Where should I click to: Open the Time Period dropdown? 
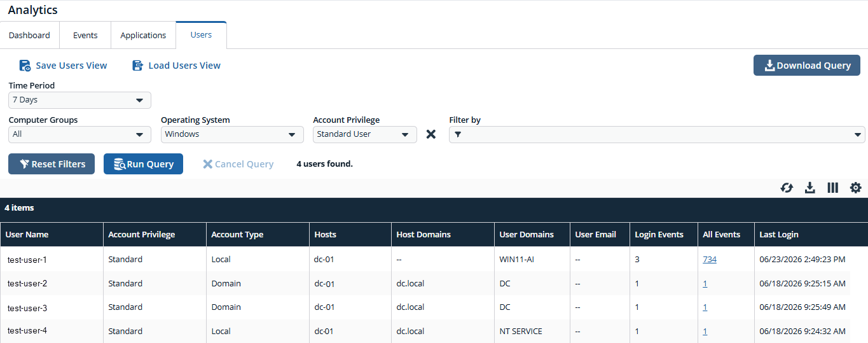point(79,100)
